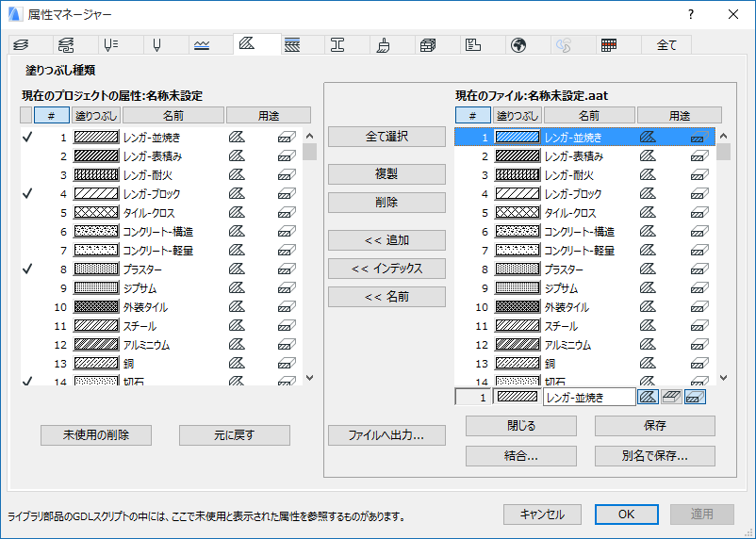This screenshot has height=539, width=756.
Task: Click drafting fill icon of left タイル-クロス row
Action: pos(237,212)
